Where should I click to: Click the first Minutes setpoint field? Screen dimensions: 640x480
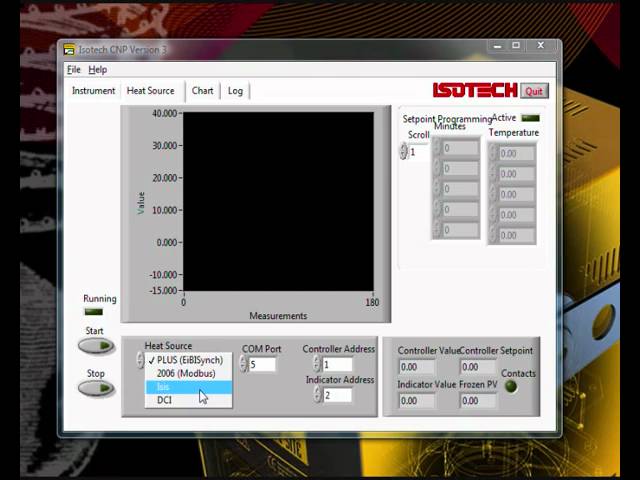tap(460, 148)
